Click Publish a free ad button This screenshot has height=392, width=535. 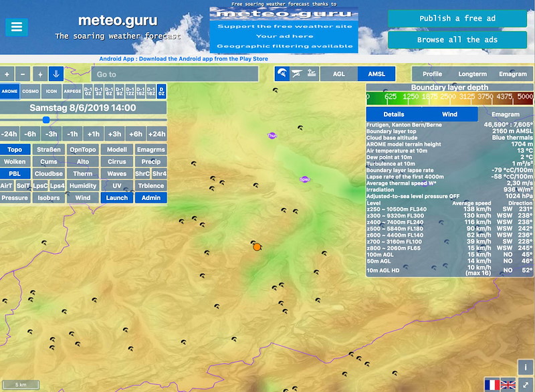[457, 19]
